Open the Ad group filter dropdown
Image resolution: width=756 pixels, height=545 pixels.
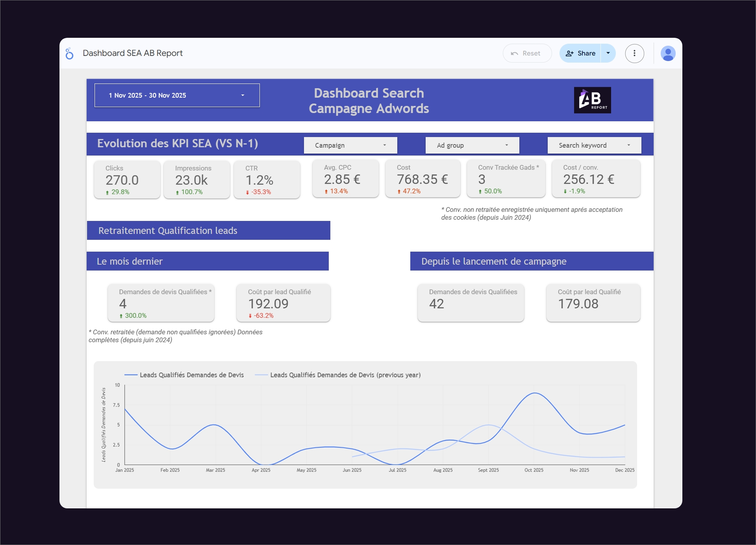pyautogui.click(x=472, y=145)
